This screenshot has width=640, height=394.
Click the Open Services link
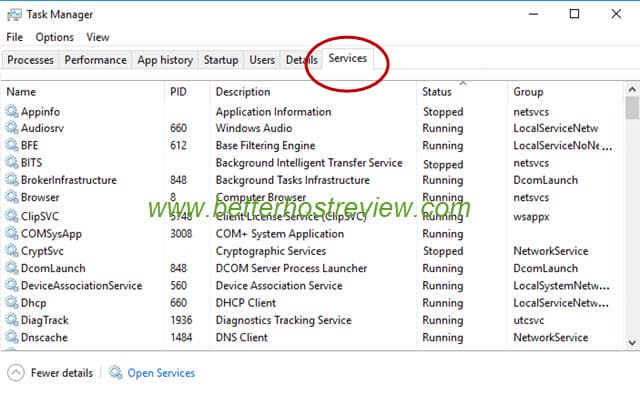click(x=161, y=373)
